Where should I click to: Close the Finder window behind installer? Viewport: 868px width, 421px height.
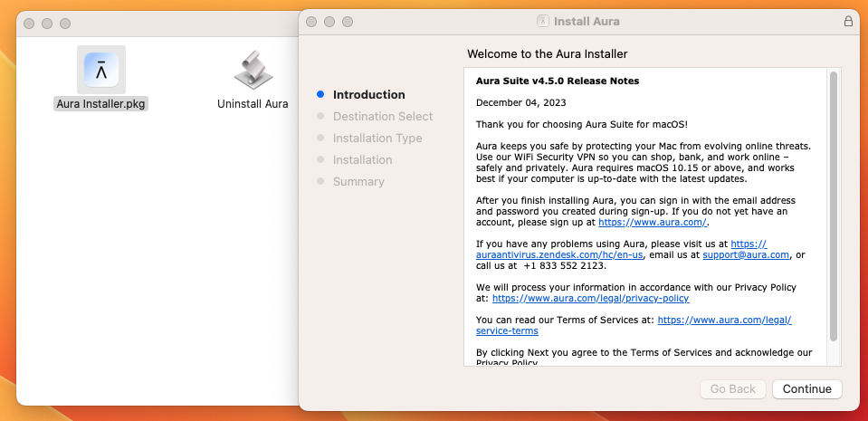click(x=29, y=24)
